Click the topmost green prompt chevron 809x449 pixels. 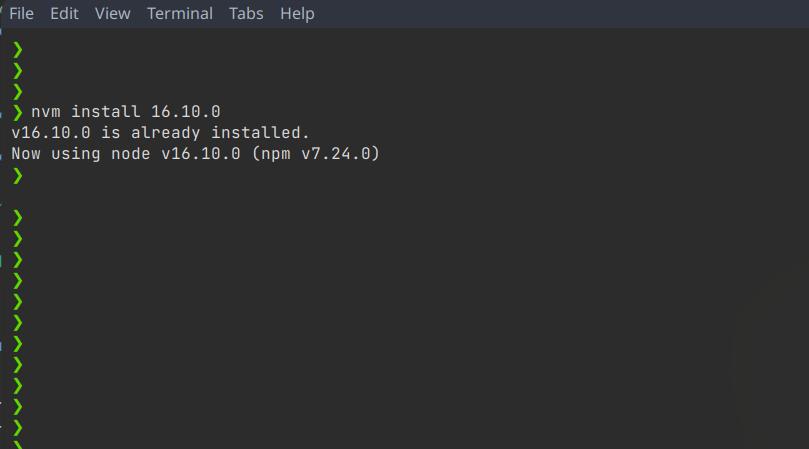coord(18,48)
